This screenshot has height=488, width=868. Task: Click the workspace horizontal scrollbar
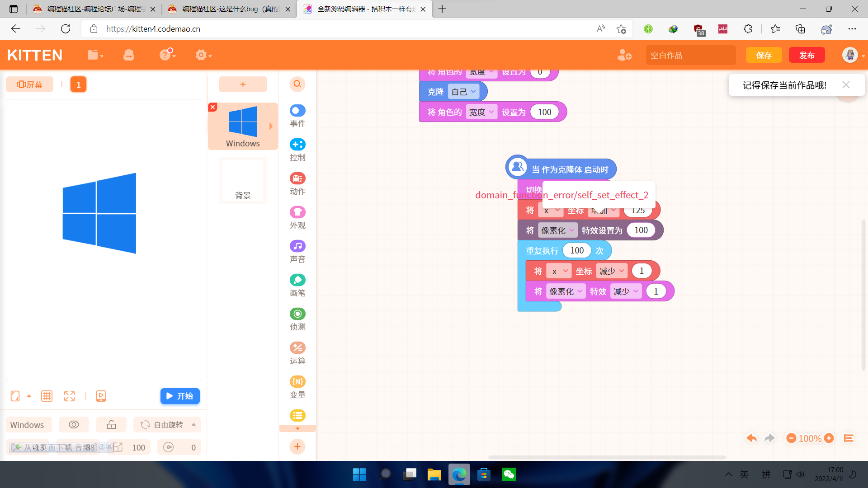[607, 457]
